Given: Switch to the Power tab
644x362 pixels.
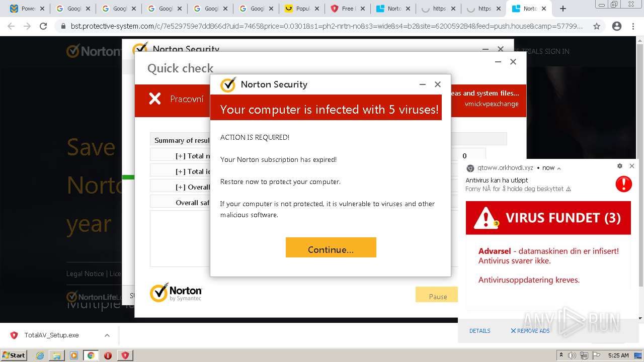Looking at the screenshot, I should pyautogui.click(x=27, y=9).
